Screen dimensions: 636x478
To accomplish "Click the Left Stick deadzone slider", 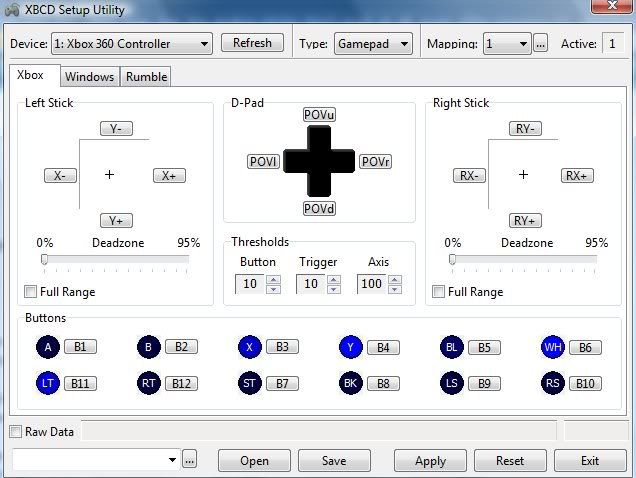I will (114, 260).
